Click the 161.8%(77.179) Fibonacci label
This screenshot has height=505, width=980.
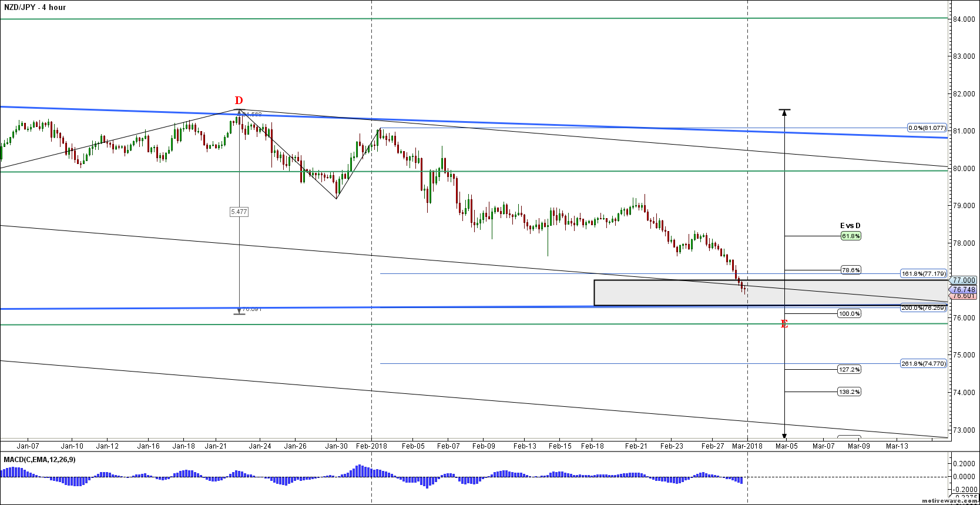924,273
